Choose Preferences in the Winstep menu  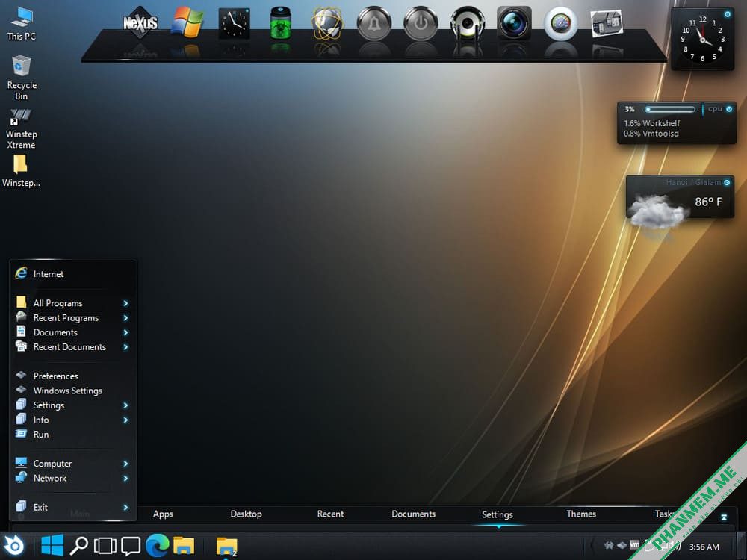click(73, 376)
